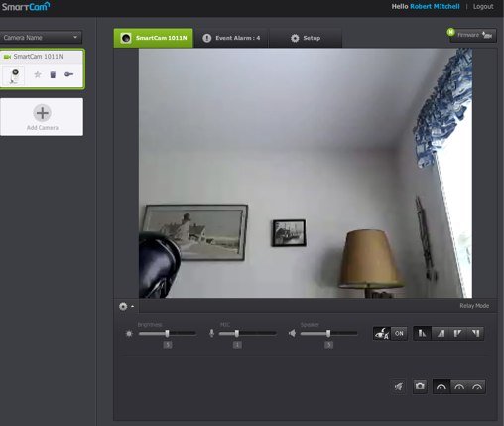
Task: Open the Setup tab
Action: [x=306, y=38]
